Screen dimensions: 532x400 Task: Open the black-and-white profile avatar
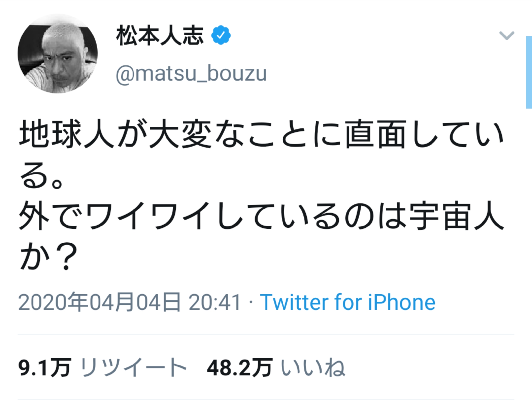58,54
